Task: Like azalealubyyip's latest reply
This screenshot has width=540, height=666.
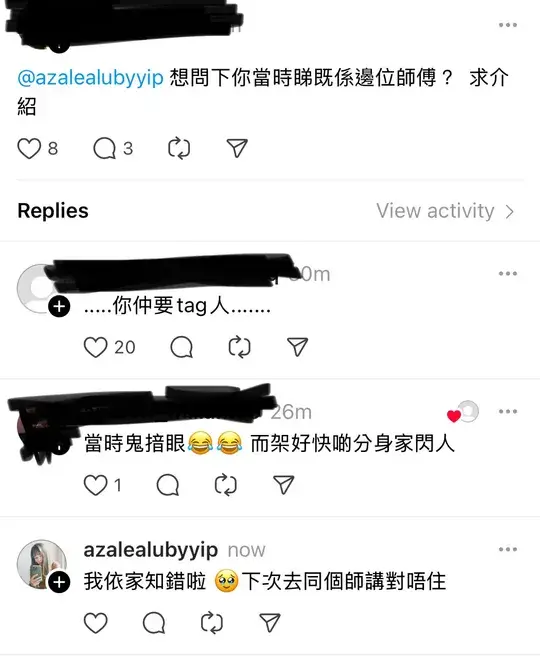Action: tap(96, 623)
